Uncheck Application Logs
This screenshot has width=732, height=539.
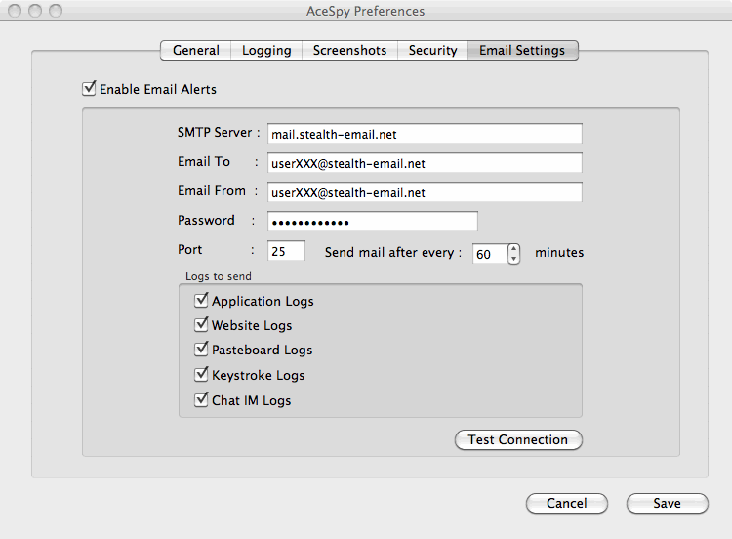[x=202, y=300]
